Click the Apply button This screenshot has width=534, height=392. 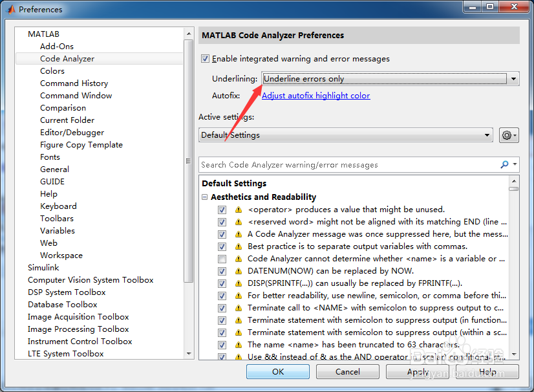pos(417,371)
